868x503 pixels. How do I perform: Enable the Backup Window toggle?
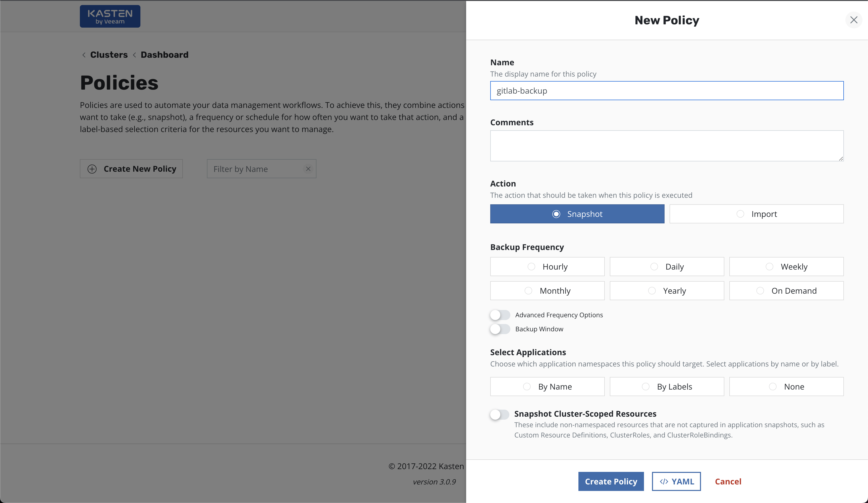(x=500, y=329)
